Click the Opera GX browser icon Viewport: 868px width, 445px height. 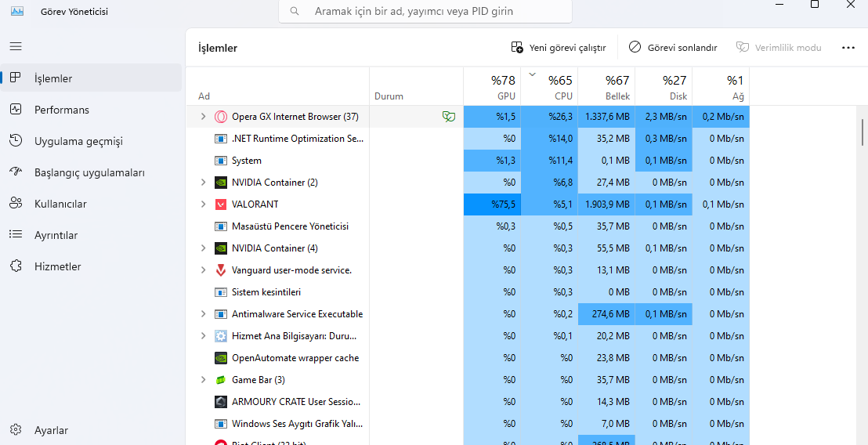(221, 117)
